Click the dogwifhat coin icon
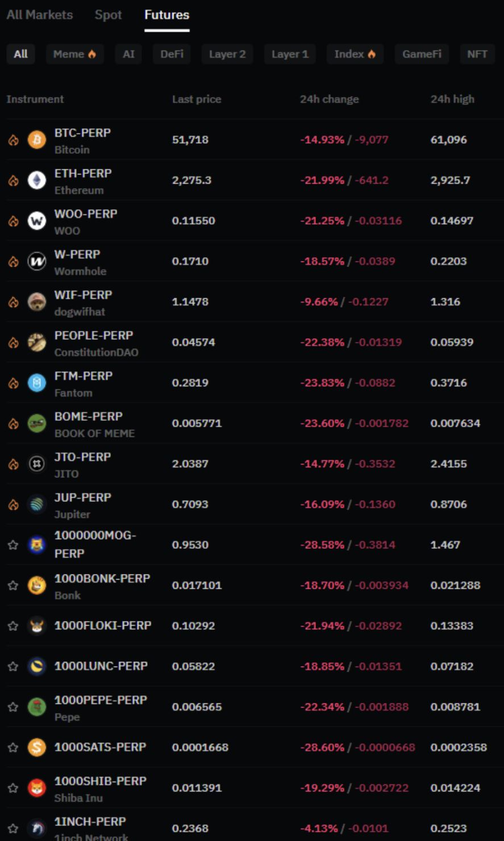The image size is (504, 841). 37,302
